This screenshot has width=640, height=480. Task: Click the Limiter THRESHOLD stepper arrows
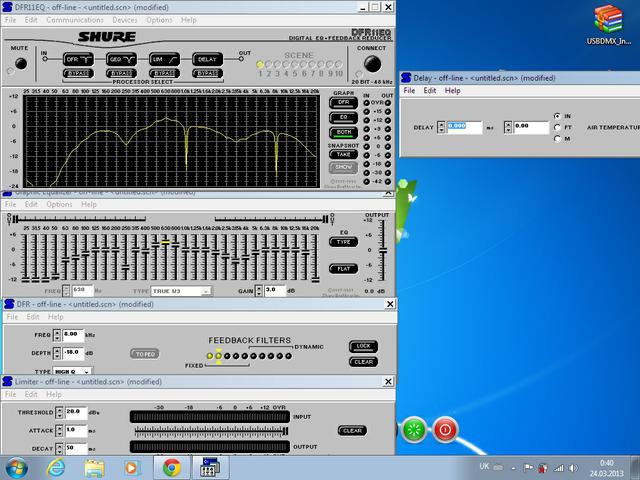pos(58,412)
